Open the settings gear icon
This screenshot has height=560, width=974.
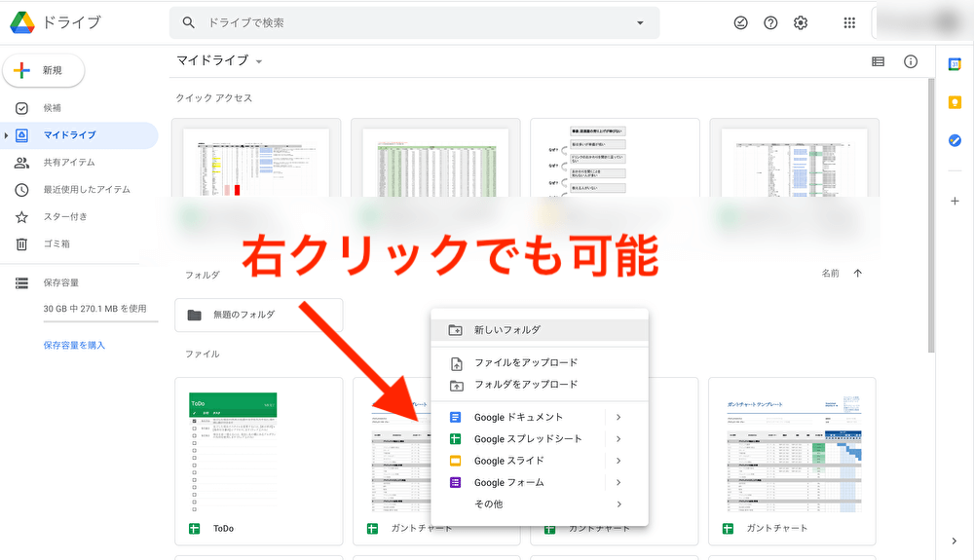point(801,23)
